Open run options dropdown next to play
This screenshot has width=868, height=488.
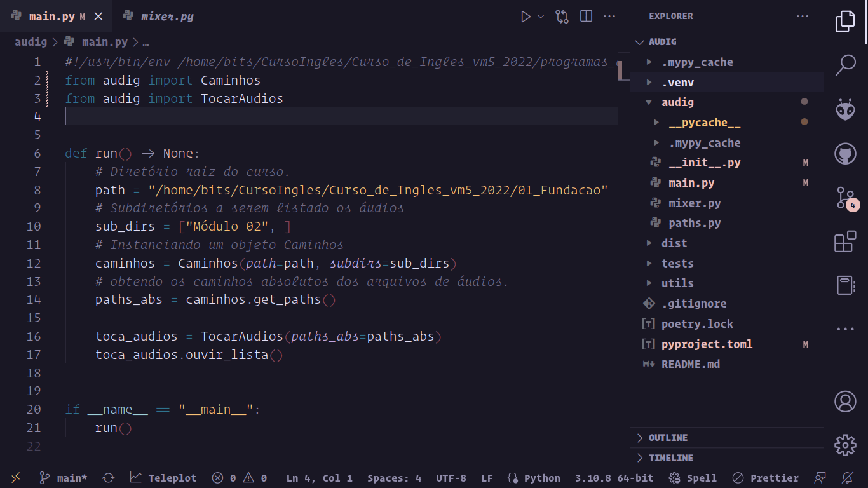pyautogui.click(x=541, y=17)
